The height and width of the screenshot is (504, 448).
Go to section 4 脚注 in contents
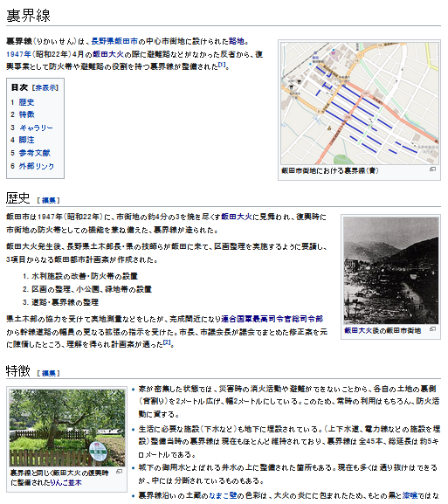click(26, 140)
